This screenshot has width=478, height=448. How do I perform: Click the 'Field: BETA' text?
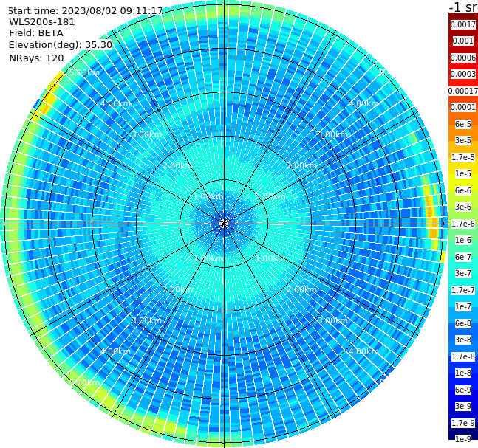point(36,33)
